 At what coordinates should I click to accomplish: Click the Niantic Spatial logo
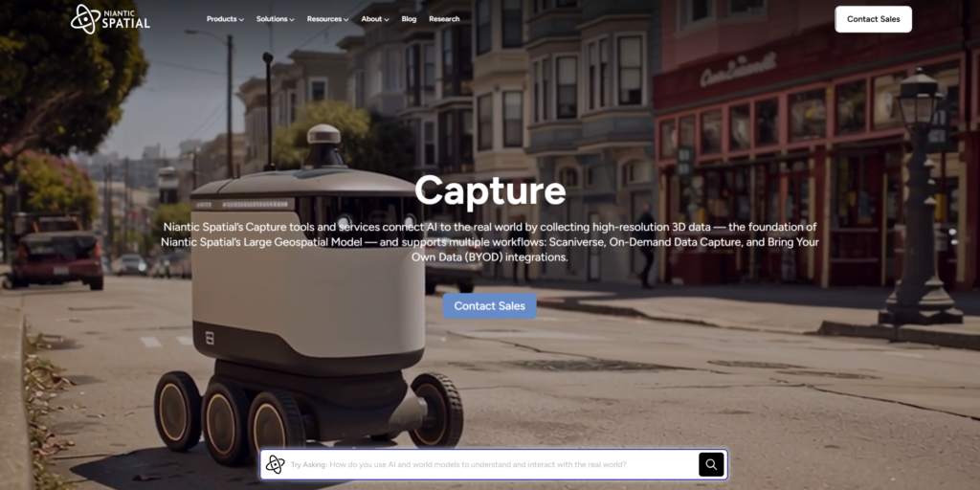pos(110,19)
